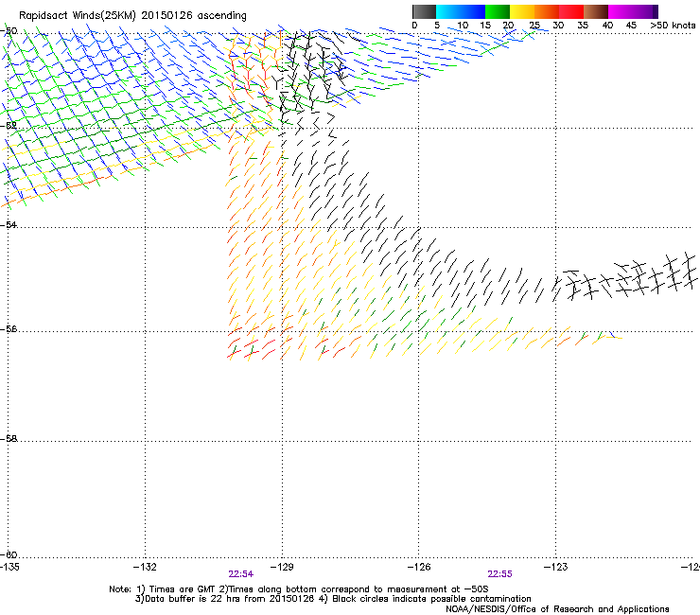Click the red 30-35 knots legend segment

coord(571,11)
